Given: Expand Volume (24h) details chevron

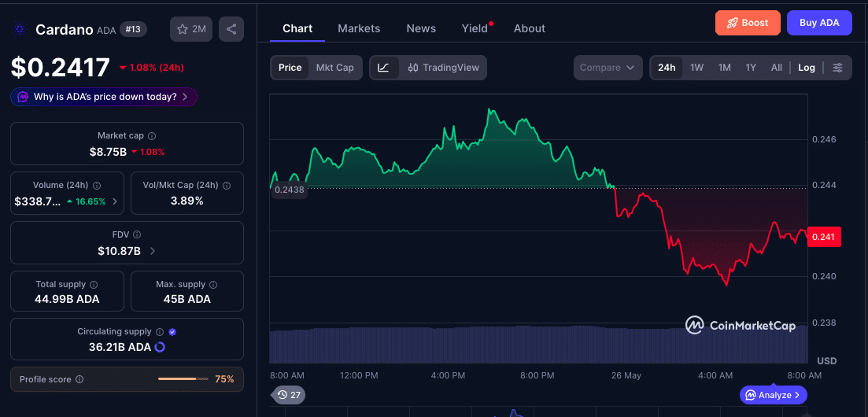Looking at the screenshot, I should coord(115,201).
